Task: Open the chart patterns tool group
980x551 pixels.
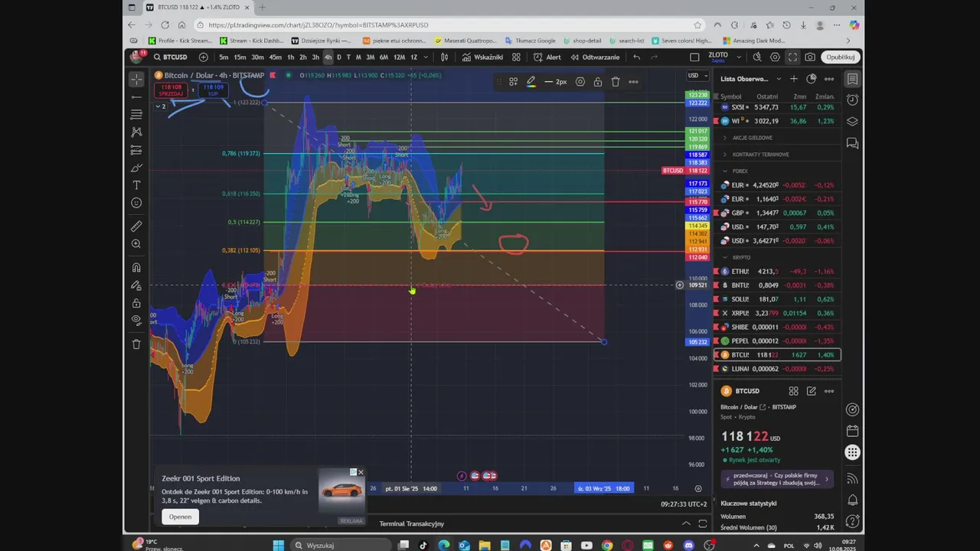Action: (136, 132)
